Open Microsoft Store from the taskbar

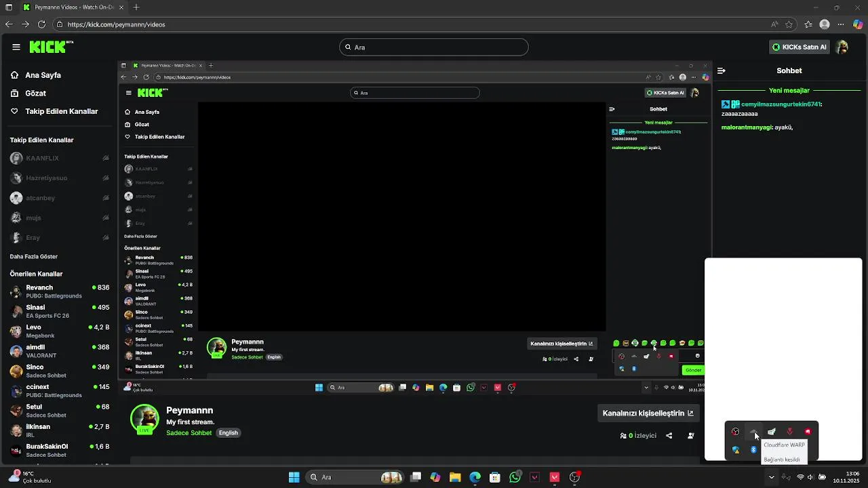pyautogui.click(x=495, y=477)
